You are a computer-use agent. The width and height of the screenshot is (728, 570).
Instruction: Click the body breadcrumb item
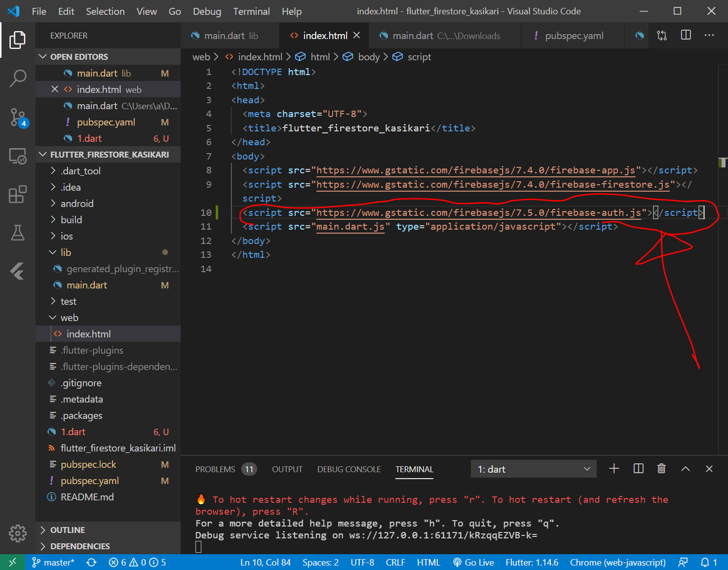pyautogui.click(x=362, y=57)
